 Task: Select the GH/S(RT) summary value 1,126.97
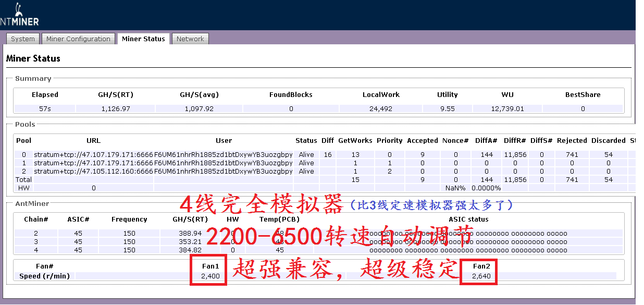[x=116, y=109]
